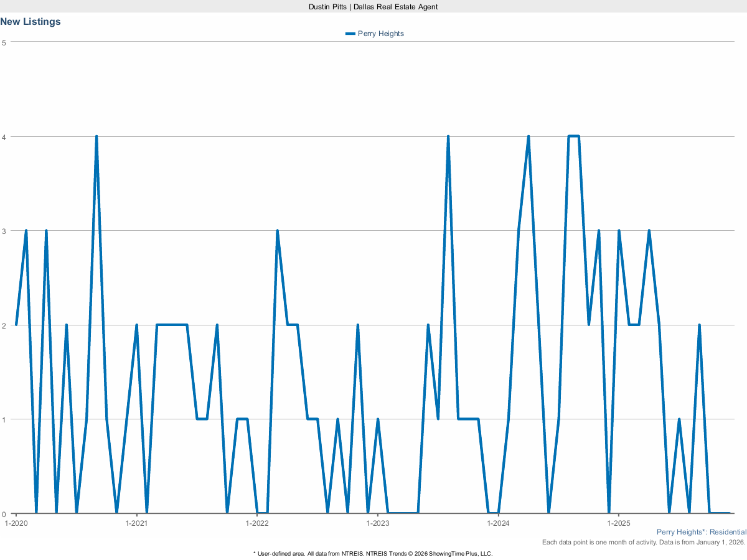Select the Dustin Pitts header title bar
The height and width of the screenshot is (560, 747).
click(x=374, y=6)
